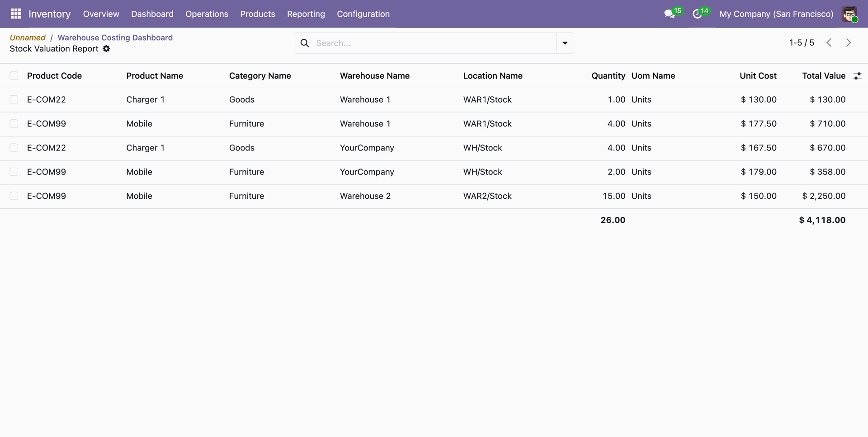The width and height of the screenshot is (868, 437).
Task: Select the Charger 1 Warehouse 1 row checkbox
Action: click(14, 99)
